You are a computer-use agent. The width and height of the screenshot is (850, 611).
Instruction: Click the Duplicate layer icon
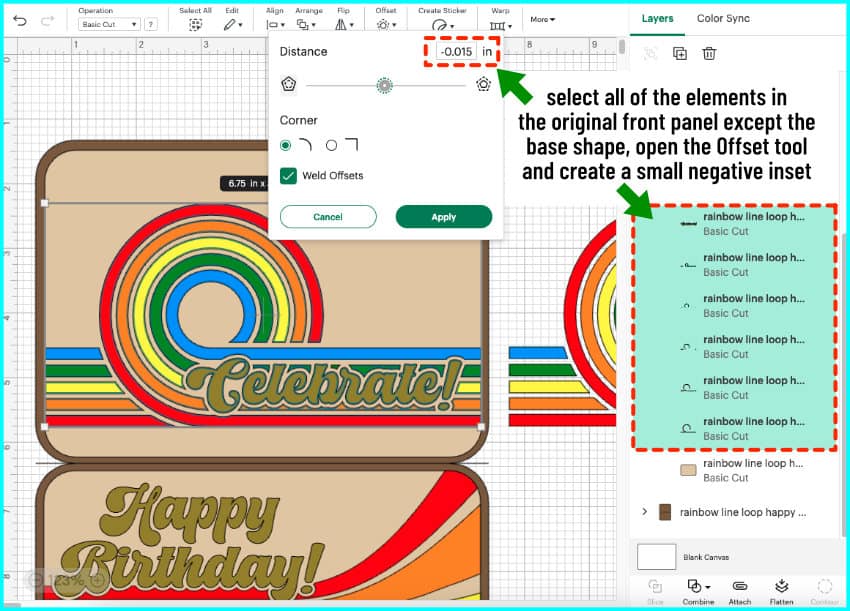point(680,53)
